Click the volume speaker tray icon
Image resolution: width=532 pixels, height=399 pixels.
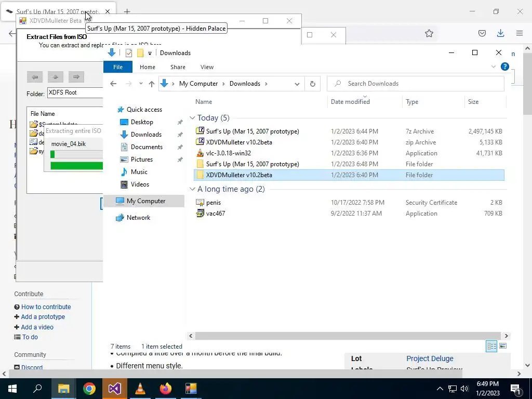[465, 389]
